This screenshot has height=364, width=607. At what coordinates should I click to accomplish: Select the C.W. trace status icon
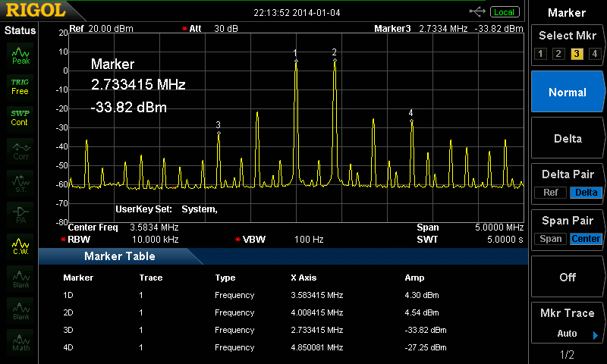(x=20, y=246)
